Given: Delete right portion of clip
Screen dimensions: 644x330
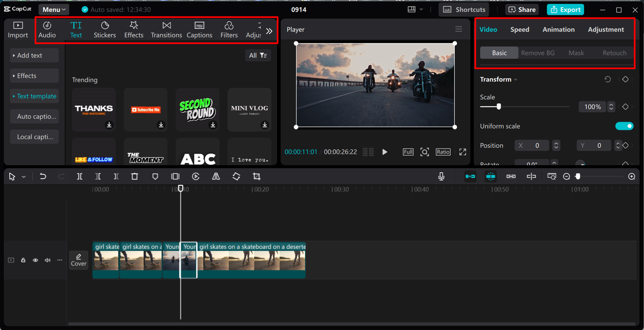Looking at the screenshot, I should [x=116, y=176].
